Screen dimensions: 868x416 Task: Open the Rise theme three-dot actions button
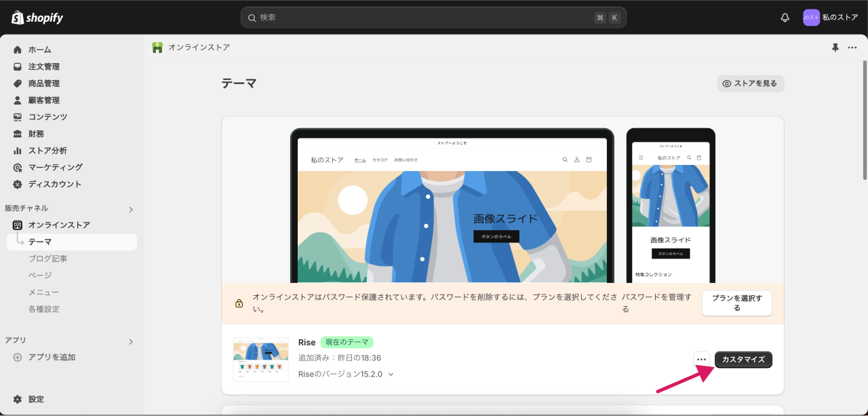(701, 360)
